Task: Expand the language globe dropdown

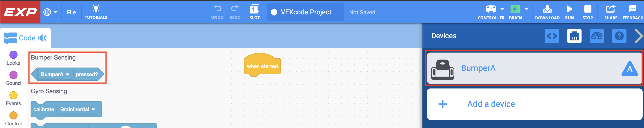Action: (50, 12)
